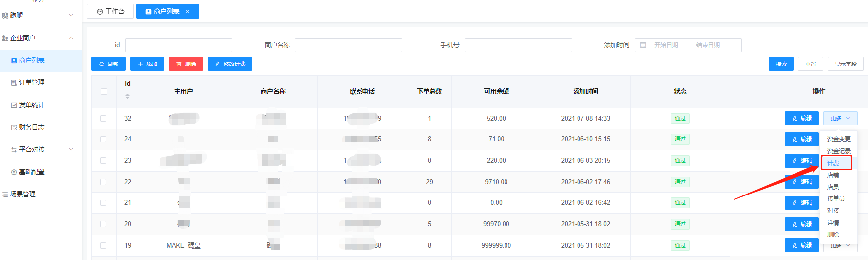
Task: Focus the 手机号 input field
Action: point(518,45)
